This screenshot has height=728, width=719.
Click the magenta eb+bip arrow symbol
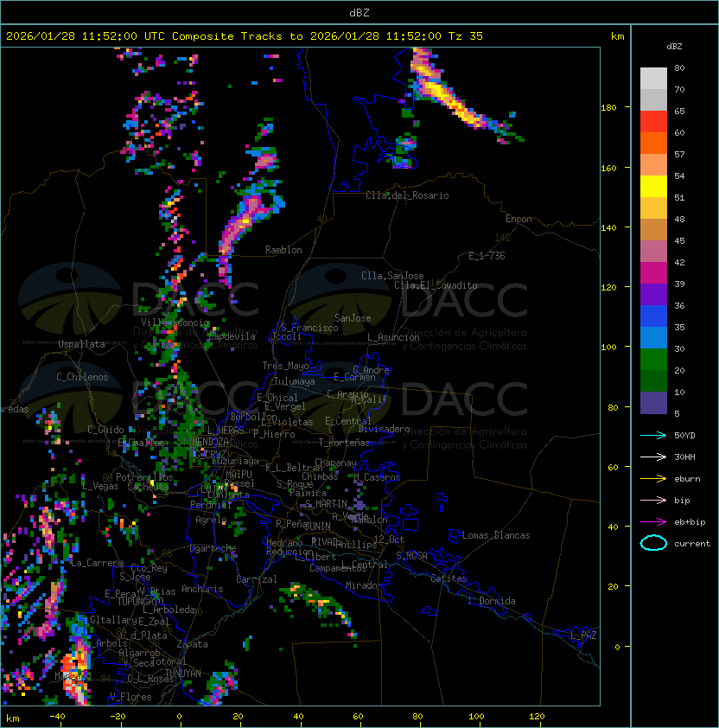click(x=653, y=522)
